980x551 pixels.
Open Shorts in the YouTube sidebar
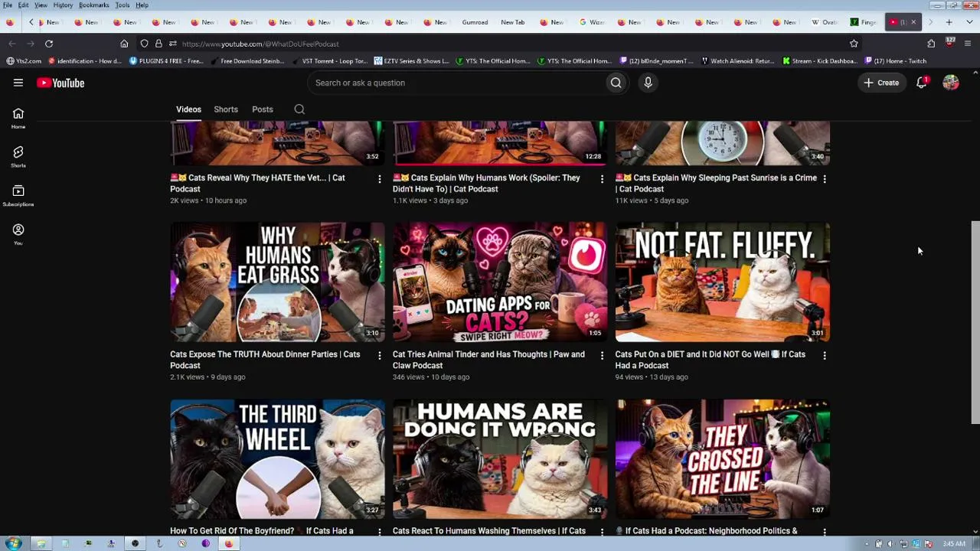18,157
